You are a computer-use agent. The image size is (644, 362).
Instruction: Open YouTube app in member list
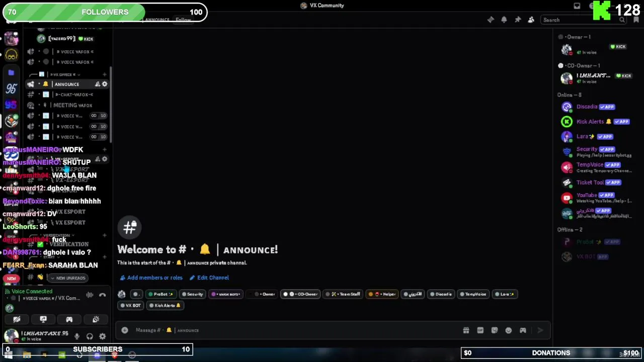pos(596,198)
